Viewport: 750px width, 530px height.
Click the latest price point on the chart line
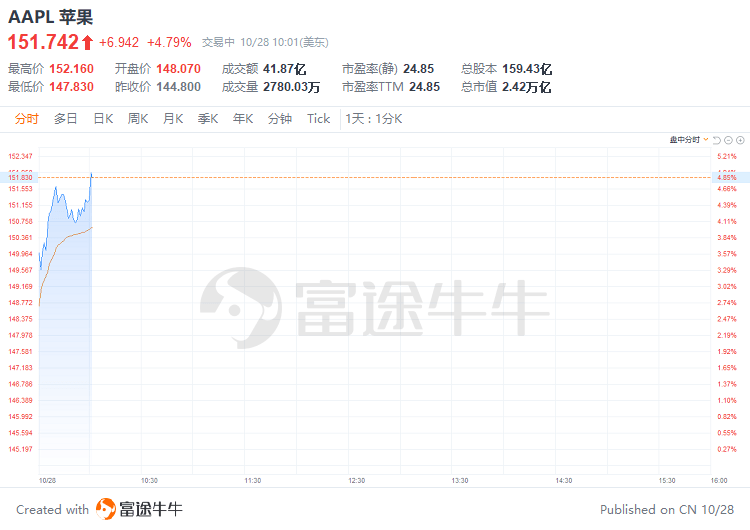tap(91, 175)
